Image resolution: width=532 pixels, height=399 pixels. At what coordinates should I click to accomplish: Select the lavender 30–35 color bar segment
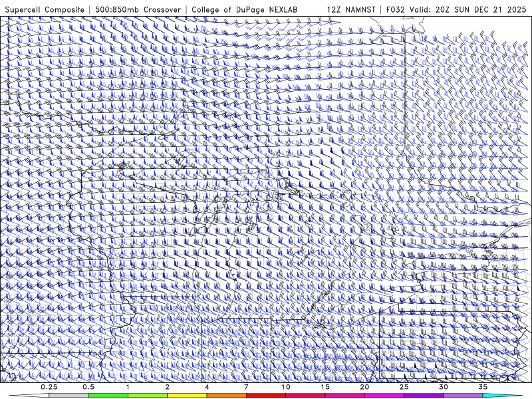coord(463,395)
